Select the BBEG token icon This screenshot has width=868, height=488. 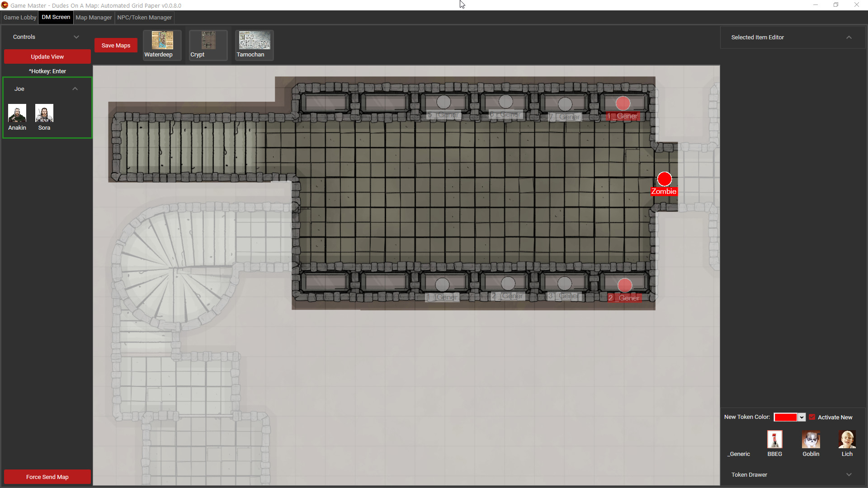coord(774,439)
